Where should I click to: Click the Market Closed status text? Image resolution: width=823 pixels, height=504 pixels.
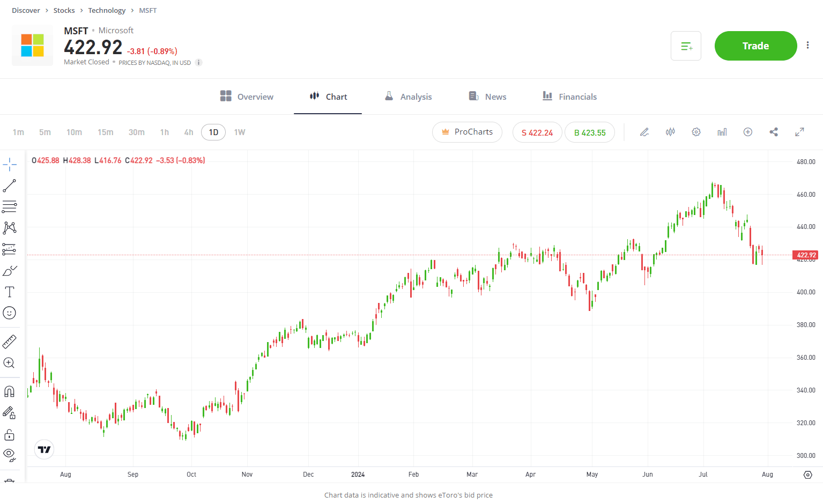pos(86,62)
